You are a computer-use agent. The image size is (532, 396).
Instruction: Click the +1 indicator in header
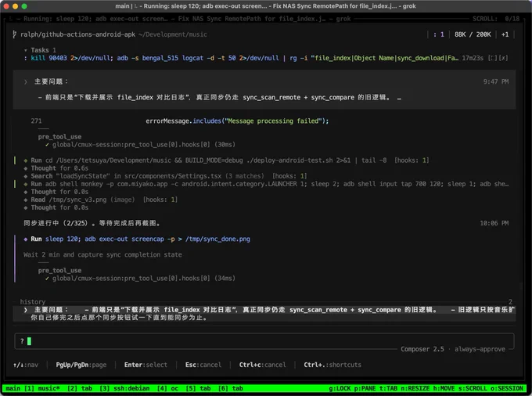pos(505,34)
